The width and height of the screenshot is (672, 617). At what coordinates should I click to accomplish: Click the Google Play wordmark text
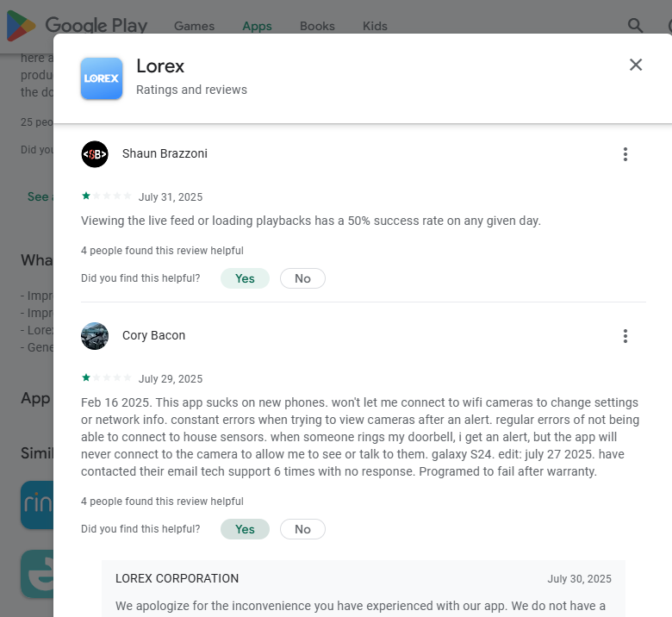click(96, 25)
